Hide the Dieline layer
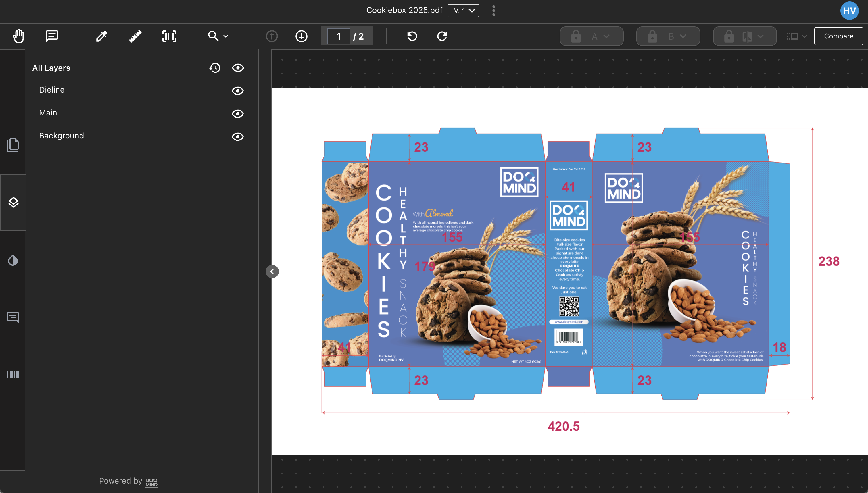This screenshot has width=868, height=493. [237, 90]
